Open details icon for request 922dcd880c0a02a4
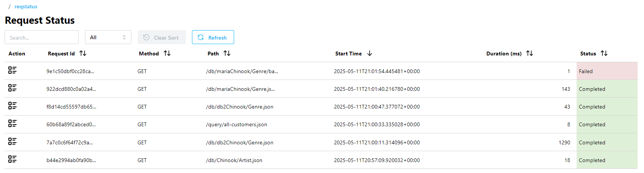The height and width of the screenshot is (173, 644). (12, 88)
